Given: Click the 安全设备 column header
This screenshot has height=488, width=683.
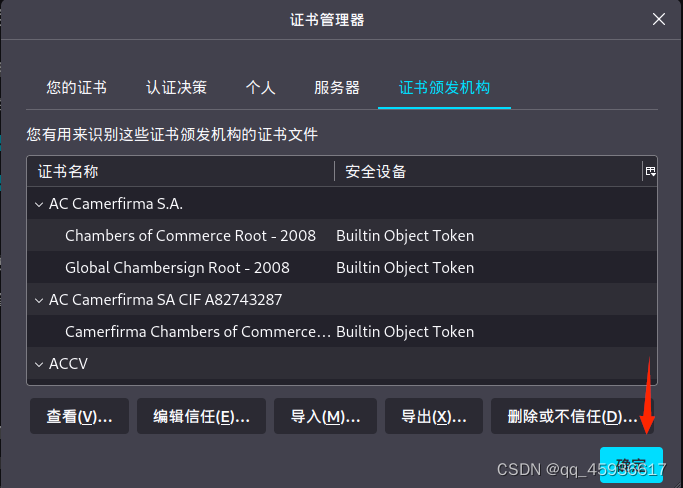Looking at the screenshot, I should (489, 171).
